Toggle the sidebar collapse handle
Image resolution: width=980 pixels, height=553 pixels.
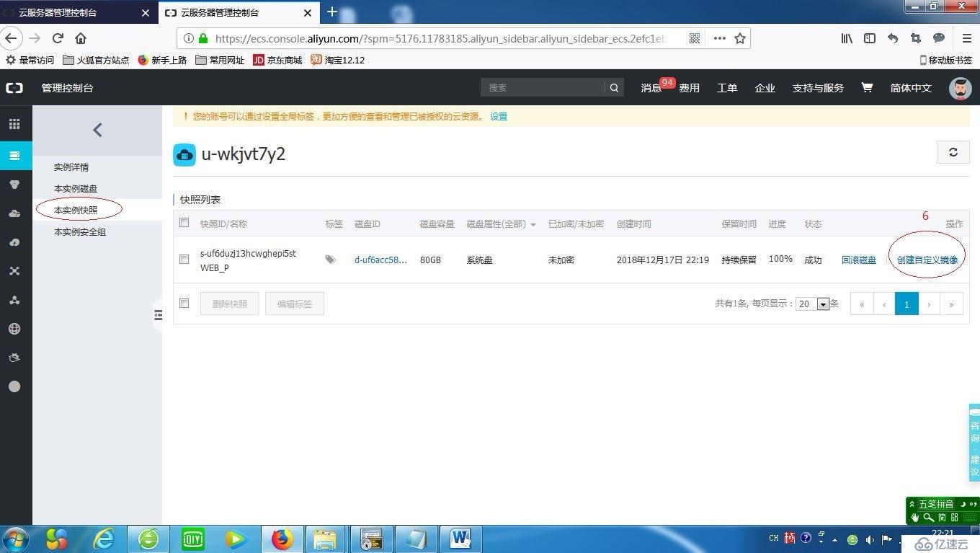[159, 315]
